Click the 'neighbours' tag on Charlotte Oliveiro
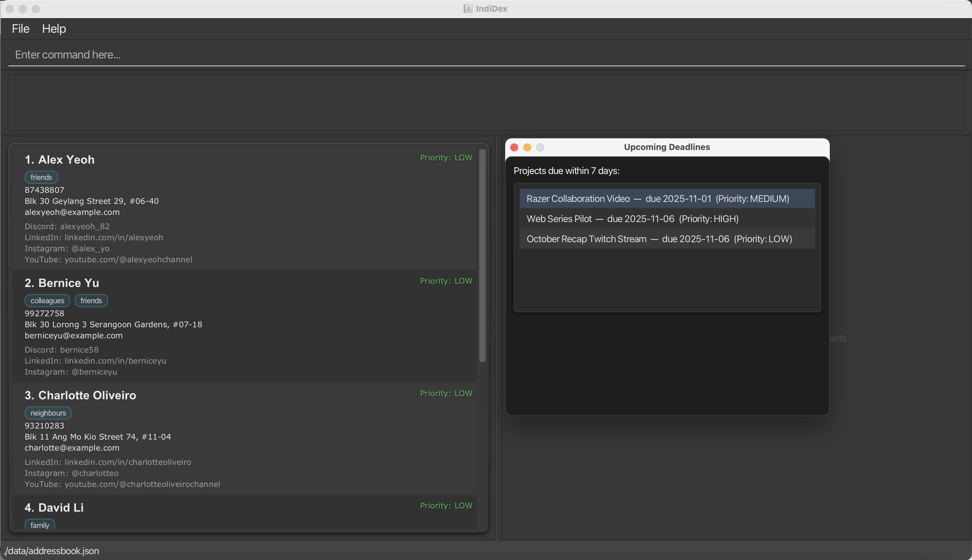Viewport: 972px width, 560px height. point(48,413)
